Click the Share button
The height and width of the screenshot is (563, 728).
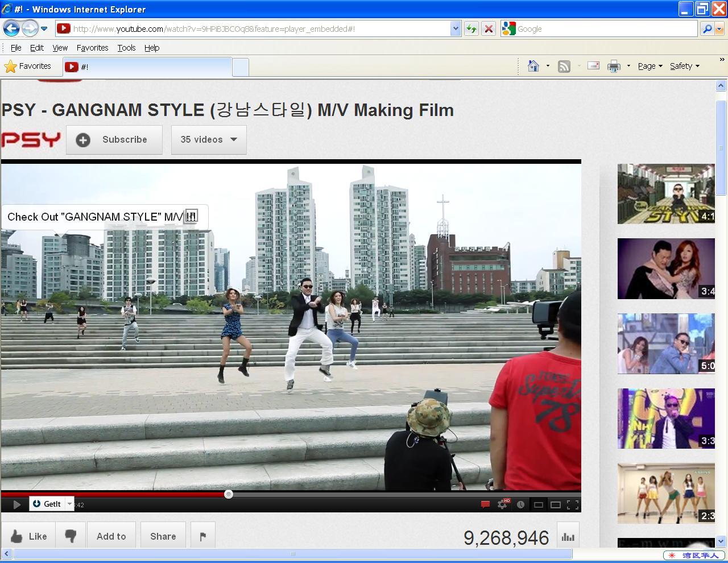click(163, 536)
